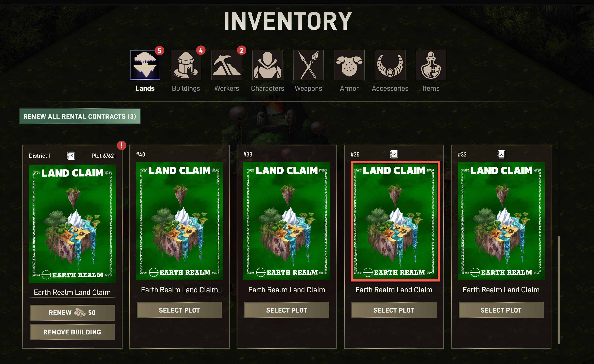Renew Plot 67621 for 50 wood
Screen dimensions: 594x364
[72, 313]
